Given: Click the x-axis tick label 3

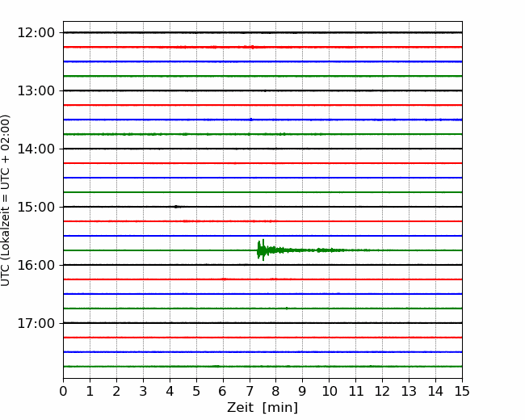Looking at the screenshot, I should (x=143, y=391).
